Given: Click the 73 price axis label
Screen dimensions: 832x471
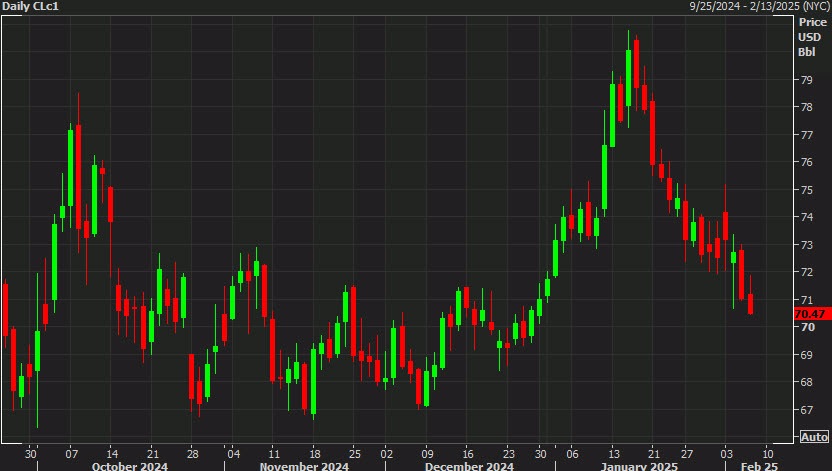Looking at the screenshot, I should (807, 245).
